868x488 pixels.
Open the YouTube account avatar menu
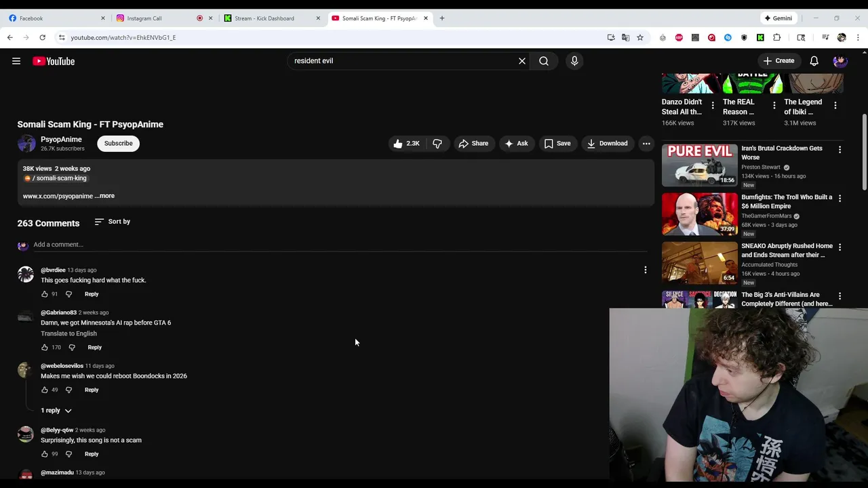click(x=840, y=61)
